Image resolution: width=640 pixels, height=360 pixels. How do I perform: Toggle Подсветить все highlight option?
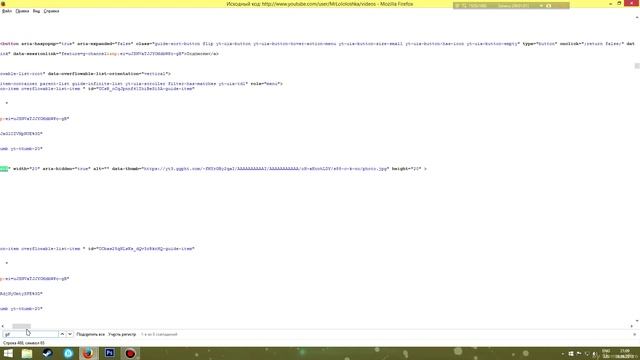(91, 334)
